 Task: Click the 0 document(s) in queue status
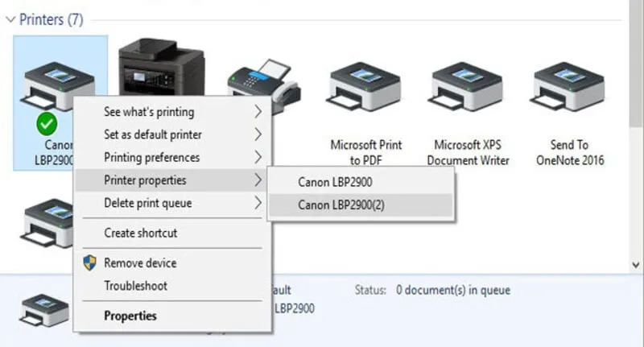click(x=453, y=290)
